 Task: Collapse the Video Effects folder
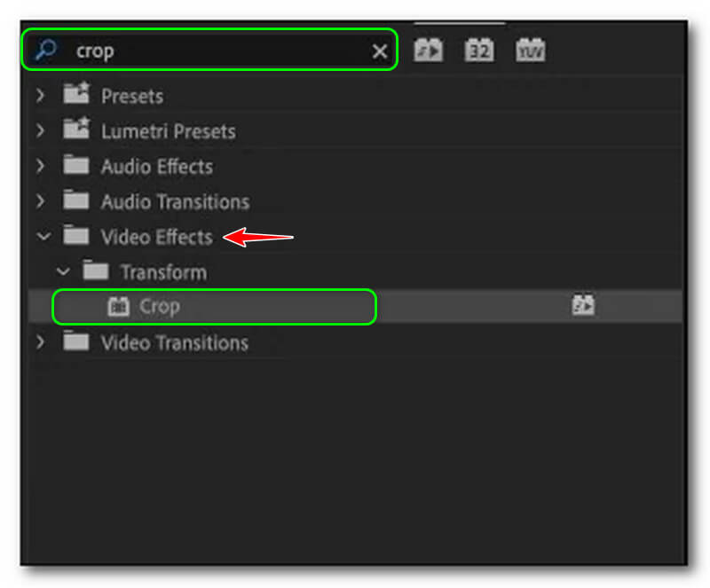click(x=41, y=237)
